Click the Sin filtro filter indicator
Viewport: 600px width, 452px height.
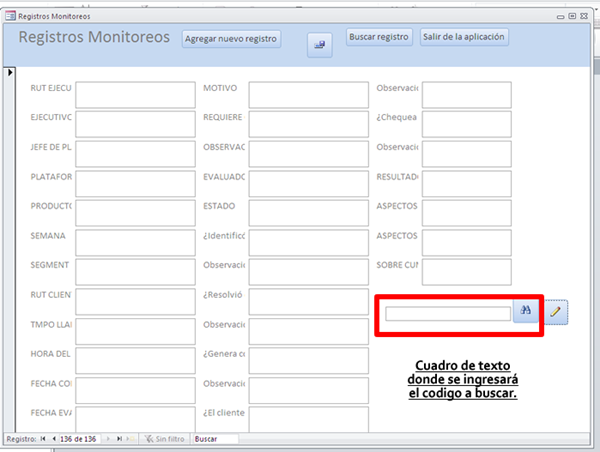pyautogui.click(x=165, y=439)
